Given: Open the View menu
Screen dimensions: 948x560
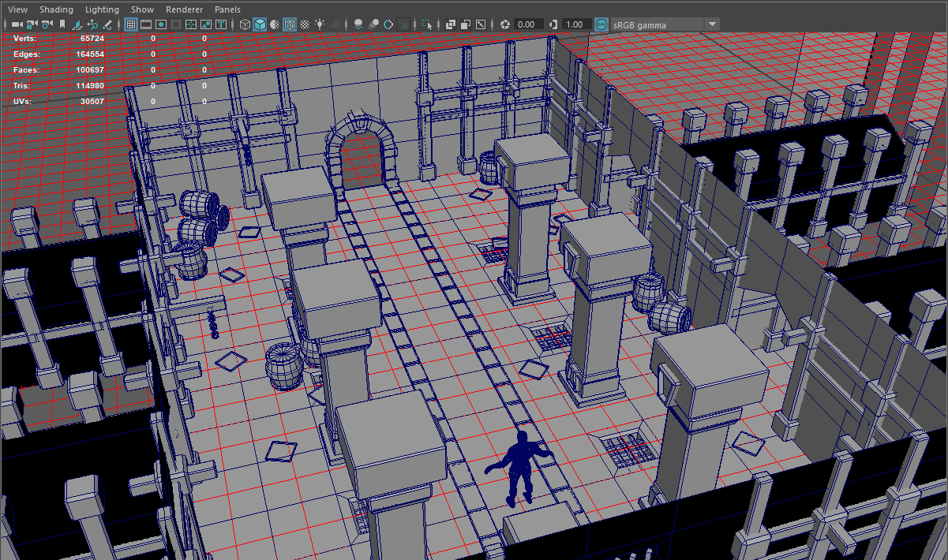Looking at the screenshot, I should 17,9.
